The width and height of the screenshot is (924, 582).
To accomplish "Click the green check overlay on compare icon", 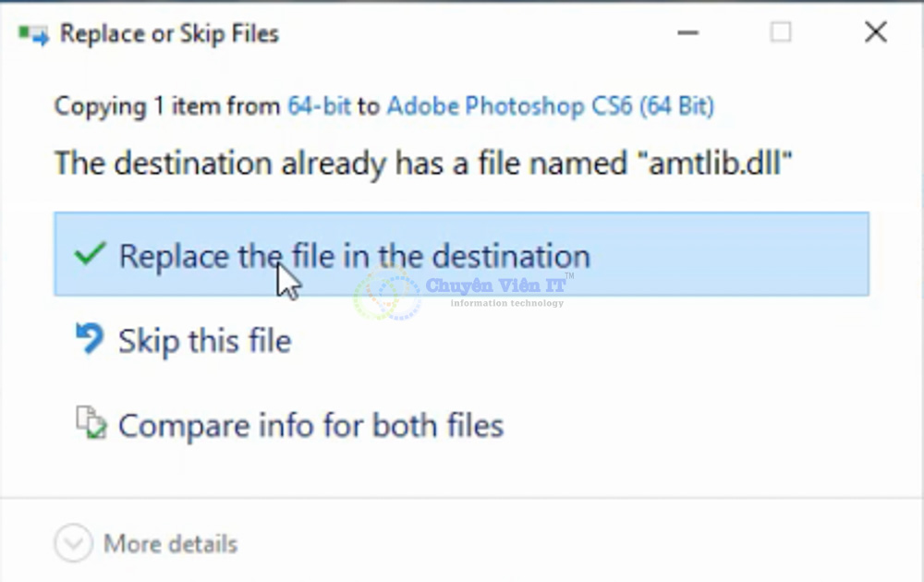I will point(94,431).
